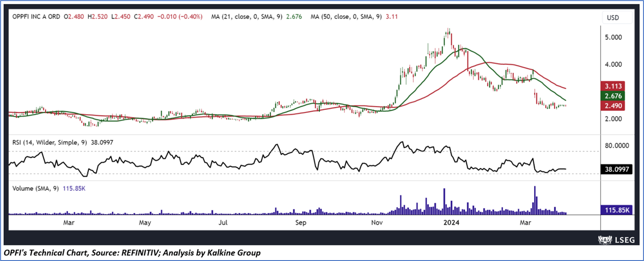Click the Nov label on time axis

point(377,223)
